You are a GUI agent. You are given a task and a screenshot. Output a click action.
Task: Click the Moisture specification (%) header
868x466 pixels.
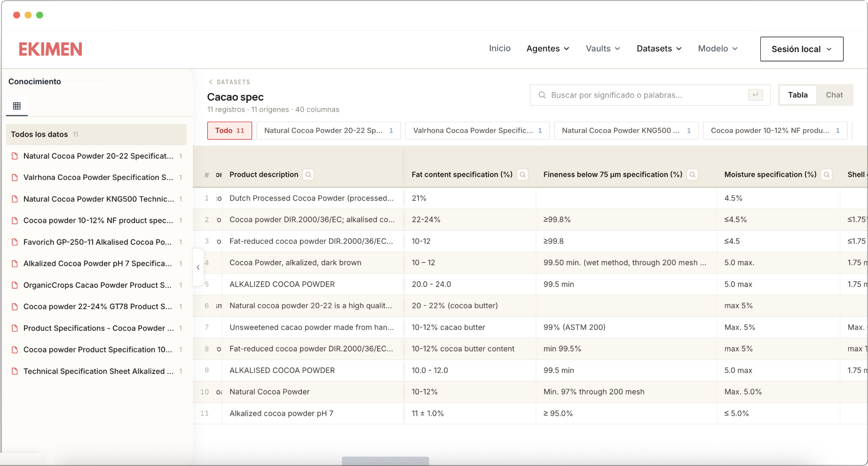coord(770,175)
